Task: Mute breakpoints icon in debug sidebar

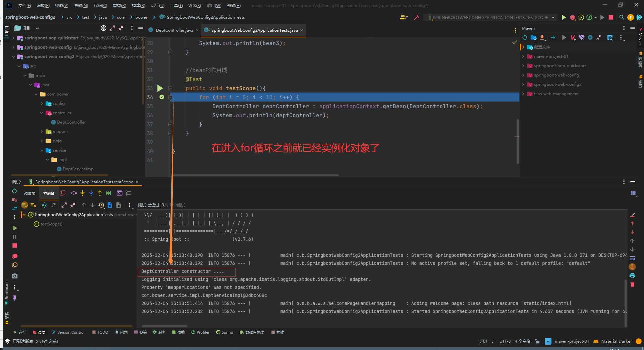Action: tap(14, 265)
